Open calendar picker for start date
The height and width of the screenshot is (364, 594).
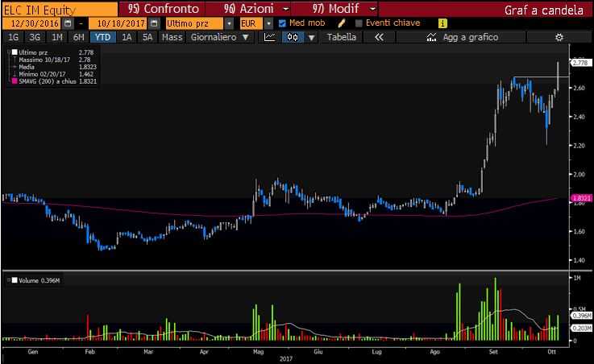click(68, 23)
